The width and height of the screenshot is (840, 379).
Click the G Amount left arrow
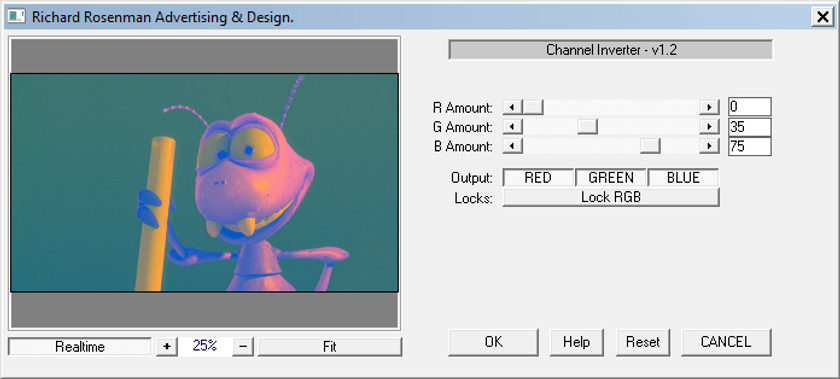click(x=513, y=127)
